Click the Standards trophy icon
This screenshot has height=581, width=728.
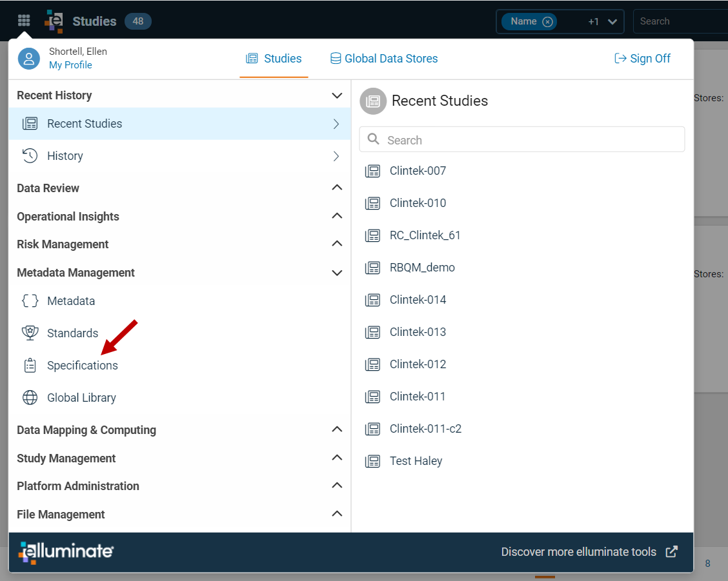click(x=30, y=333)
